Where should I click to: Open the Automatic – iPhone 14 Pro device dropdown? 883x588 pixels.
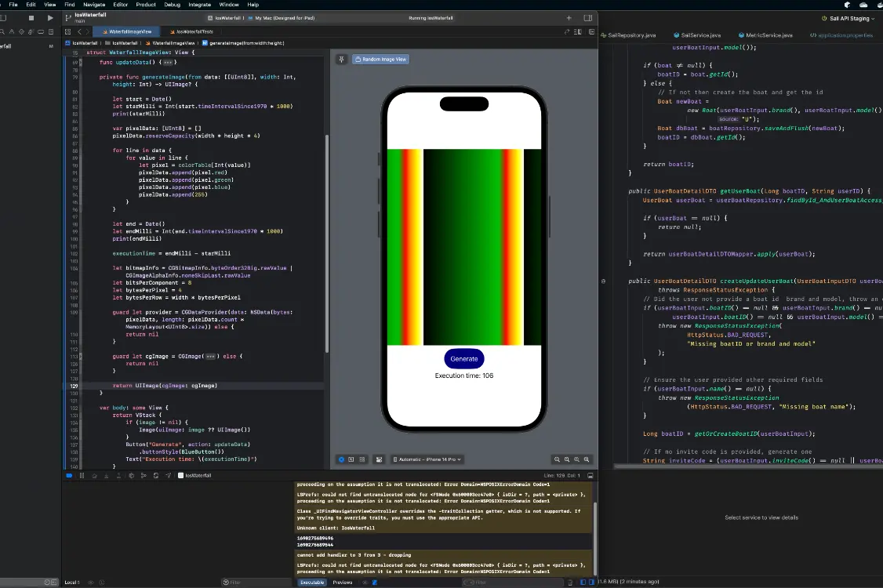(427, 459)
